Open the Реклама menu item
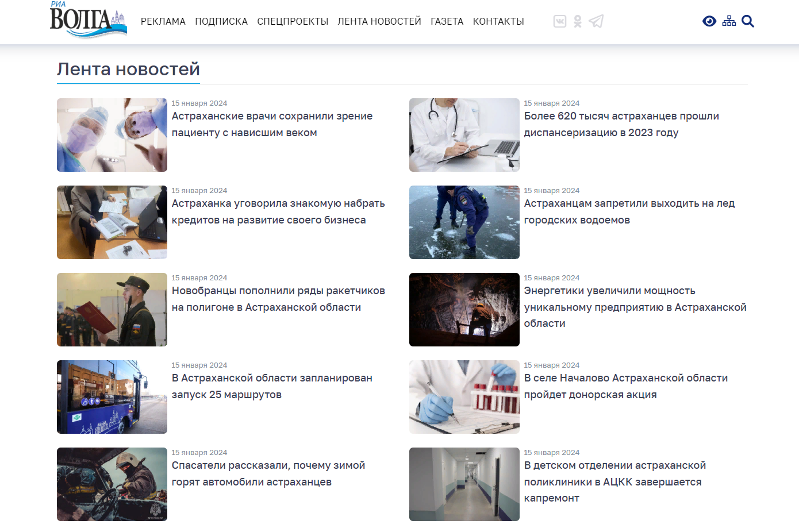This screenshot has height=532, width=799. (163, 21)
